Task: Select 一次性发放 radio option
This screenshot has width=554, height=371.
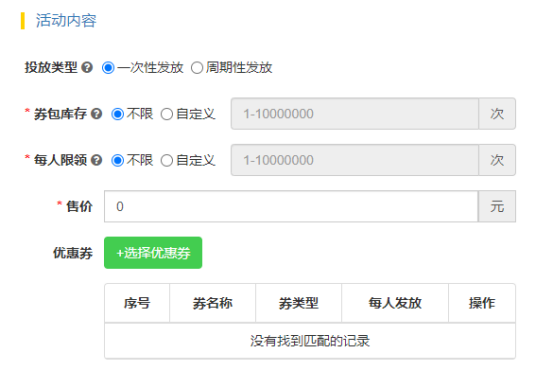Action: (108, 67)
